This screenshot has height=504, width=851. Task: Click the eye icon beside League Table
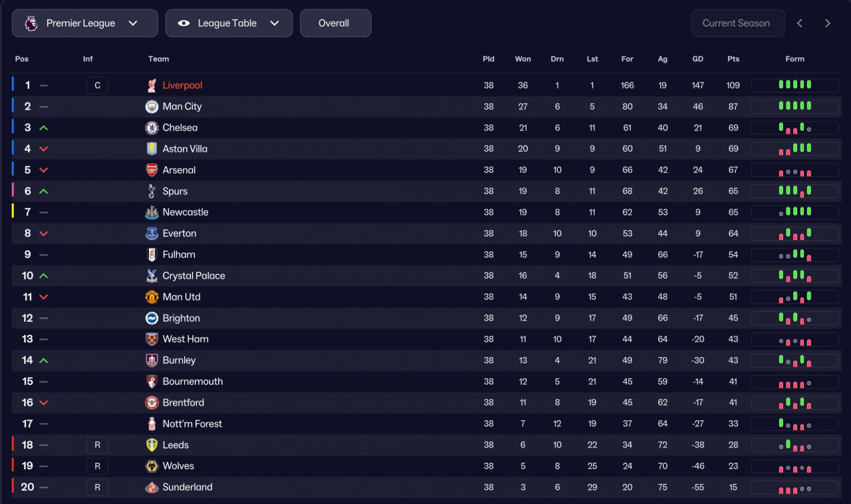point(184,23)
